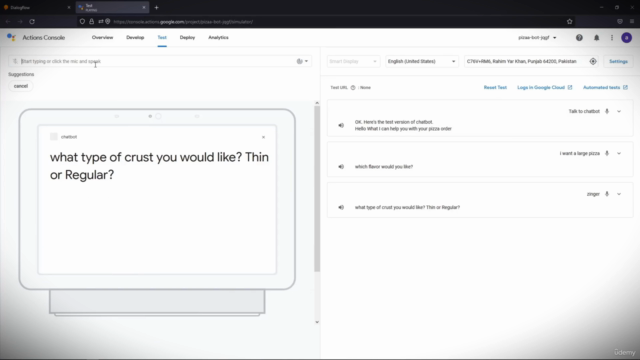Go back in browser history

pos(8,22)
